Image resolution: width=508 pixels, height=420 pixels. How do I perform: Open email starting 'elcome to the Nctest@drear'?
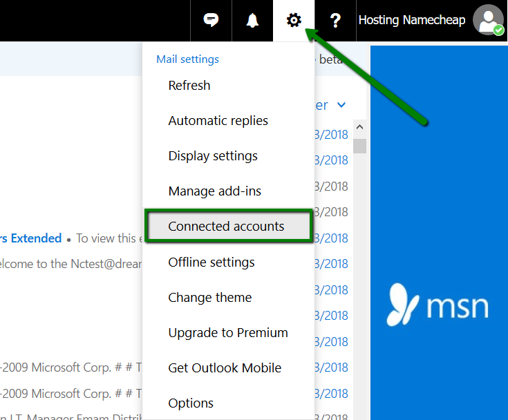70,264
